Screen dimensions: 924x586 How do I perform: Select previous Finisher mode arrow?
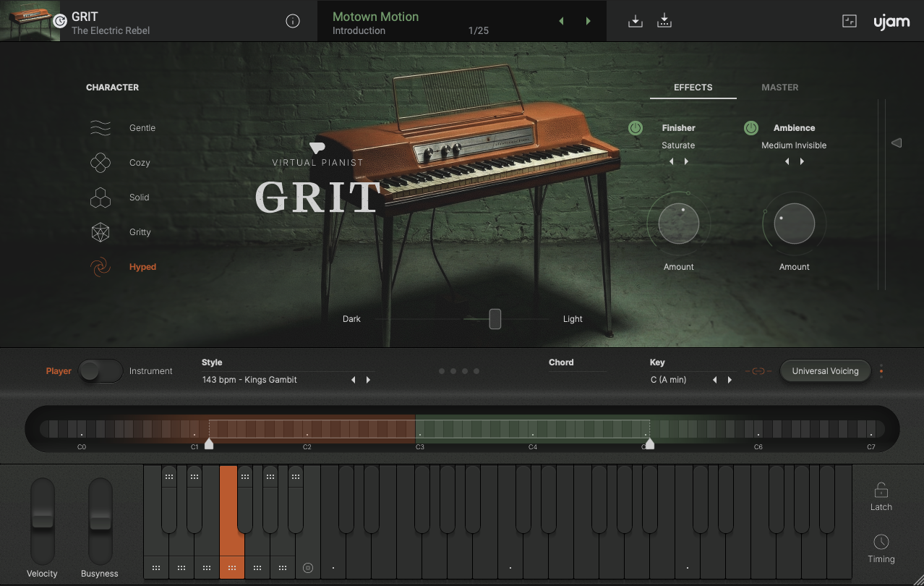tap(671, 161)
